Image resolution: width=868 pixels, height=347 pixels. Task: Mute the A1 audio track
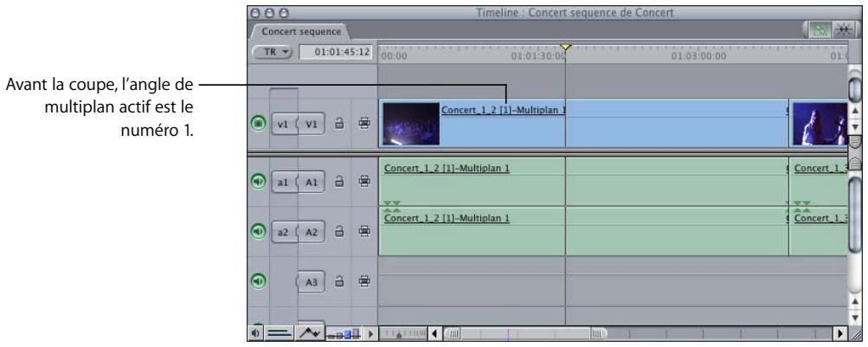(258, 181)
